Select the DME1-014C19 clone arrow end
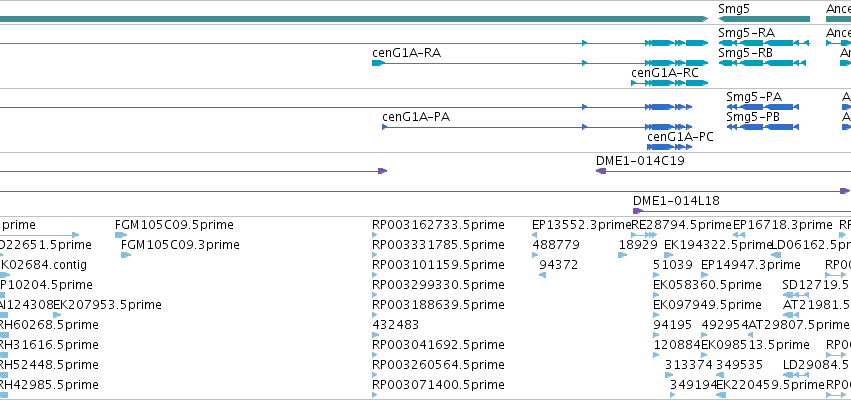The image size is (851, 400). pos(601,171)
